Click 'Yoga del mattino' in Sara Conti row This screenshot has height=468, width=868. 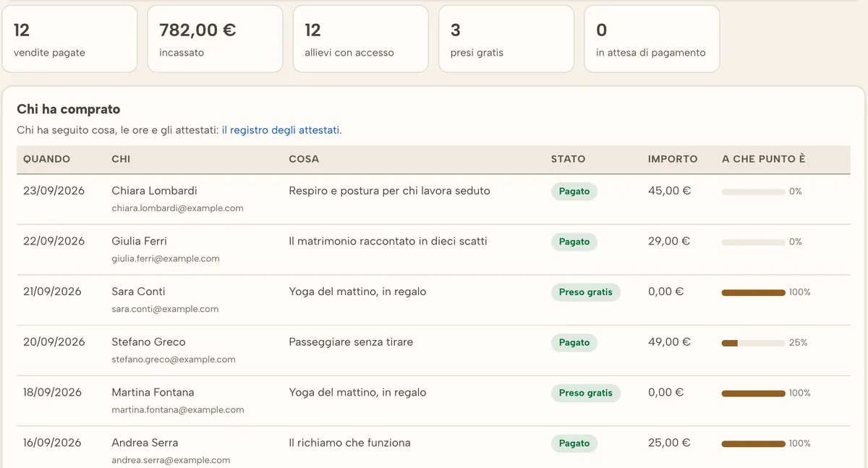pyautogui.click(x=357, y=292)
